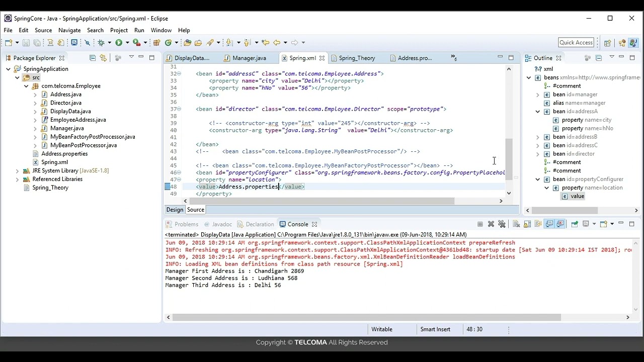Click the Console horizontal scrollbar

pyautogui.click(x=366, y=317)
